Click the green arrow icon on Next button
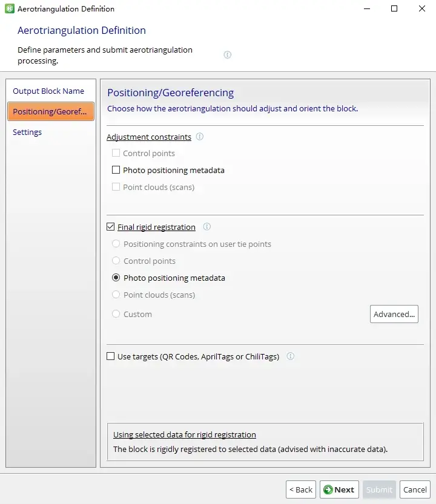The height and width of the screenshot is (504, 436). (x=328, y=489)
